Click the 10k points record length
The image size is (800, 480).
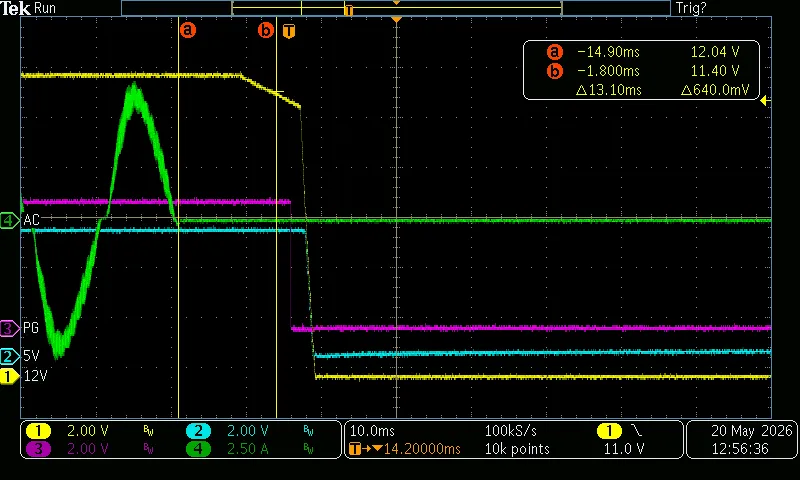[517, 449]
